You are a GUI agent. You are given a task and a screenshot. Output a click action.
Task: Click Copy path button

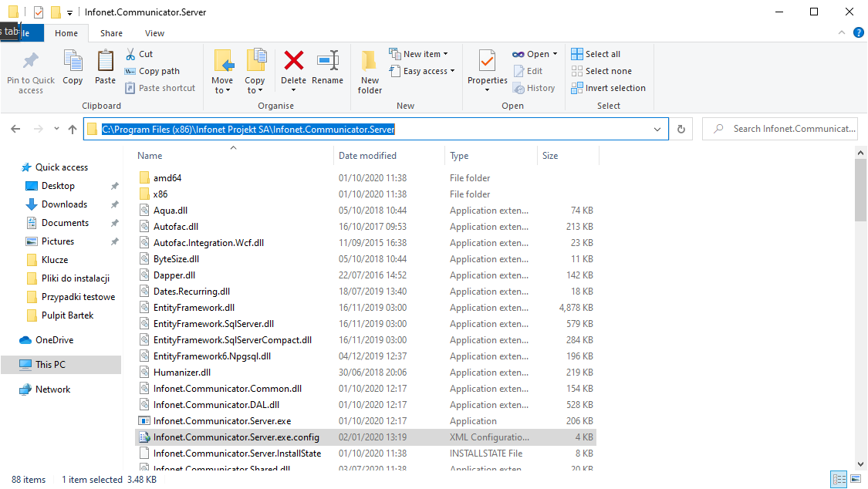coord(152,71)
